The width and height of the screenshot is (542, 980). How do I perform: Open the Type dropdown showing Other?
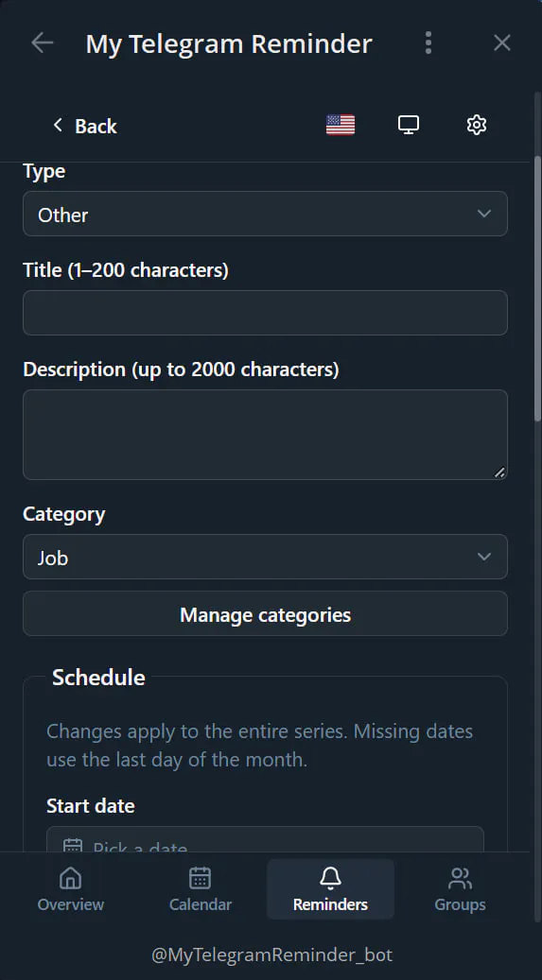pyautogui.click(x=266, y=214)
